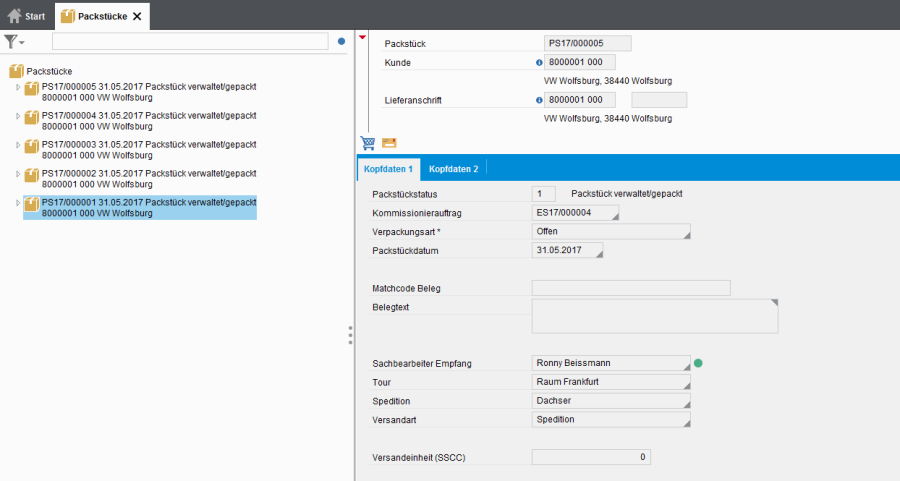The height and width of the screenshot is (481, 900).
Task: Open the Spedition dropdown showing Dachser
Action: coord(611,400)
